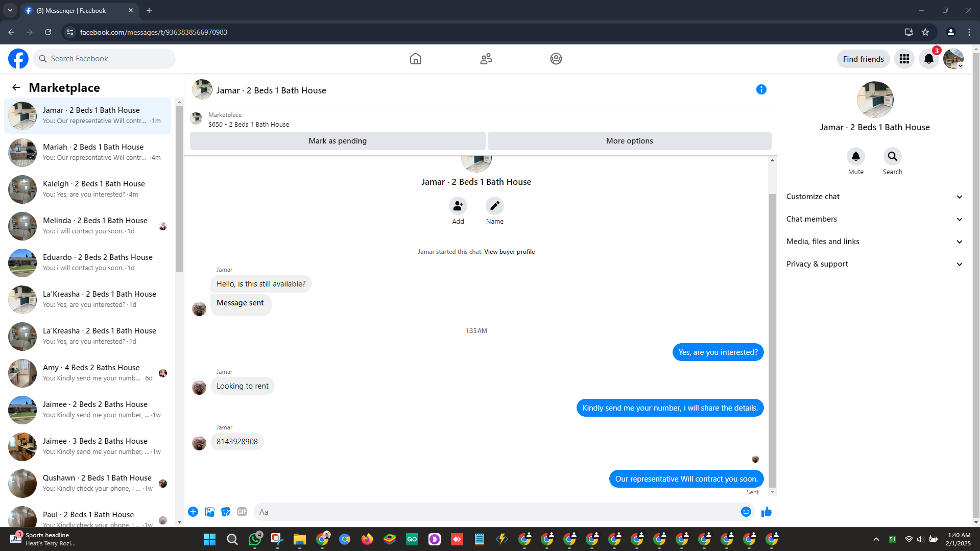
Task: Choose a sticker
Action: click(x=226, y=512)
